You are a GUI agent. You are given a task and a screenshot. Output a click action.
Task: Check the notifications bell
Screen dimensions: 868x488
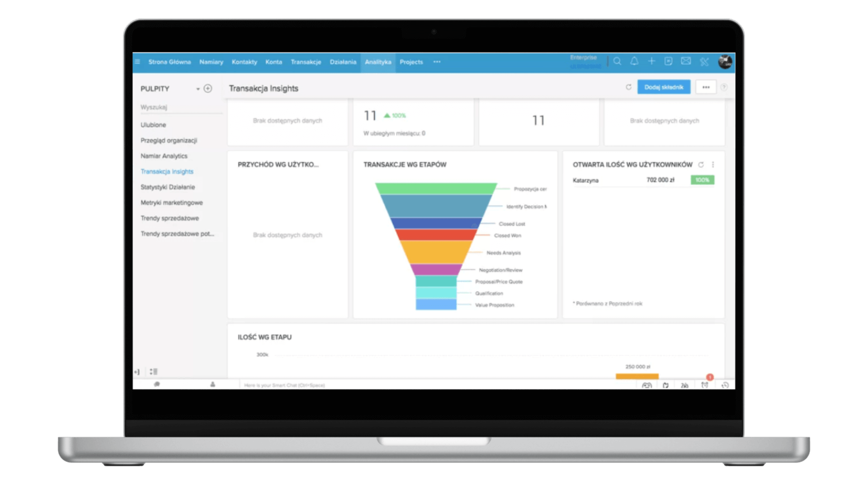634,61
